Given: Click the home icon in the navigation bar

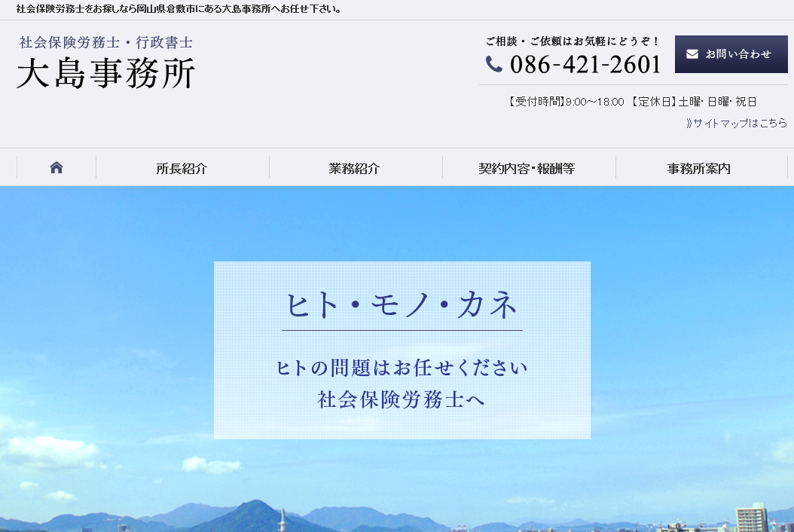Looking at the screenshot, I should click(x=55, y=168).
